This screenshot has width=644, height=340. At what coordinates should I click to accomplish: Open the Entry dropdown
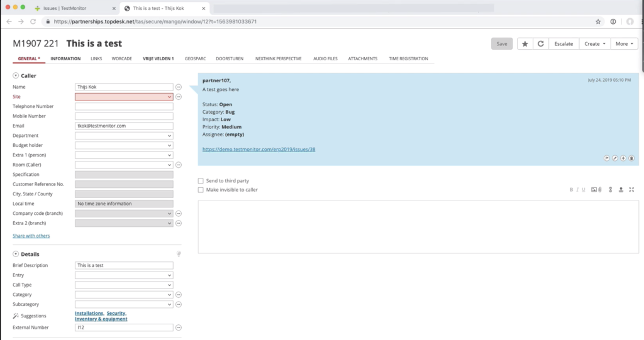pyautogui.click(x=124, y=275)
